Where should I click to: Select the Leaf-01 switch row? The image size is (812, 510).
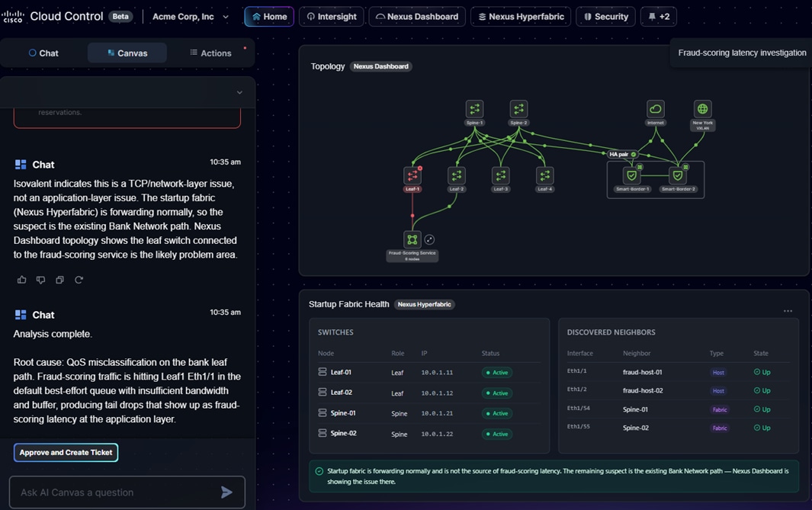(428, 372)
